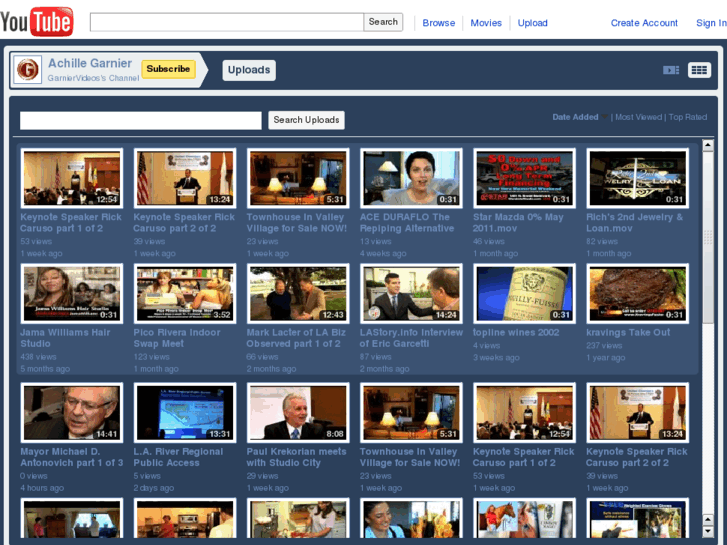Open Paul Krekorian meets Studio City thumbnail

(x=298, y=413)
